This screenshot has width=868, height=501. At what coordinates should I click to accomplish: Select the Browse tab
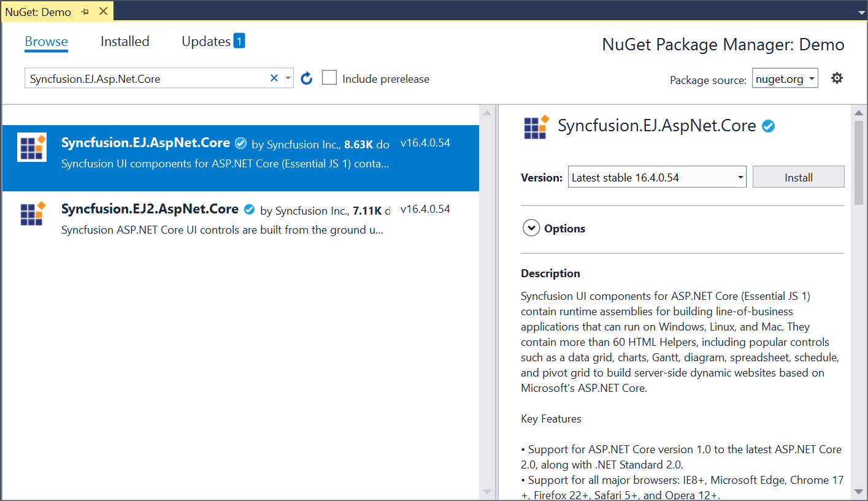click(x=46, y=41)
